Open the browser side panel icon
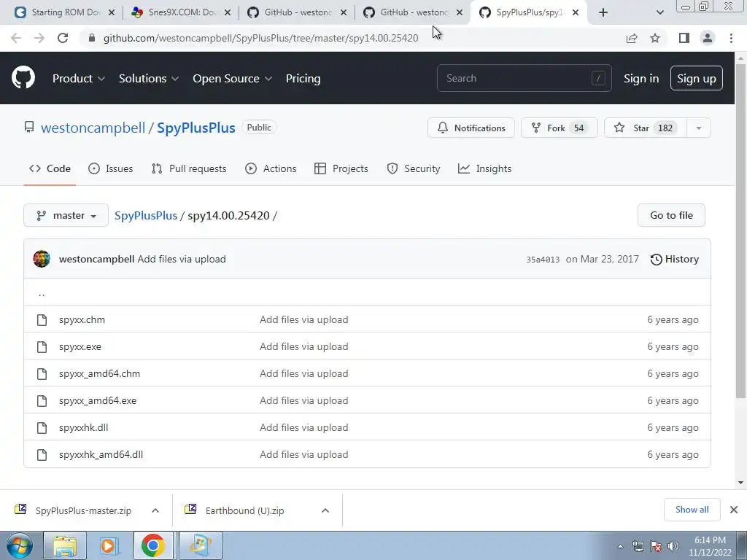This screenshot has width=747, height=560. coord(684,38)
